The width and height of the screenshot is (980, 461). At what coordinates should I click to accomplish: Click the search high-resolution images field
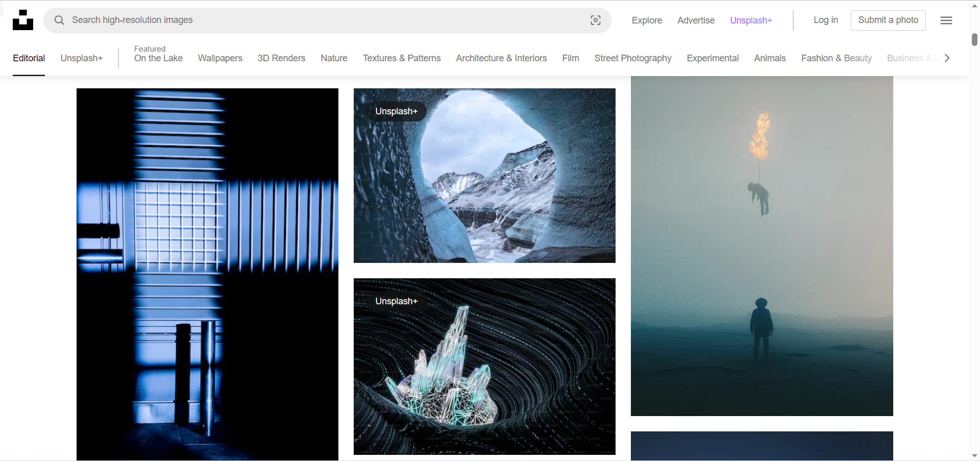click(327, 20)
